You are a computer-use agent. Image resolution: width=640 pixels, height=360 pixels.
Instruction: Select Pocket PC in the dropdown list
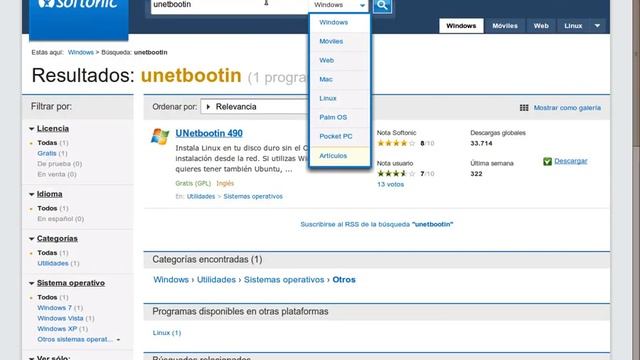[340, 136]
